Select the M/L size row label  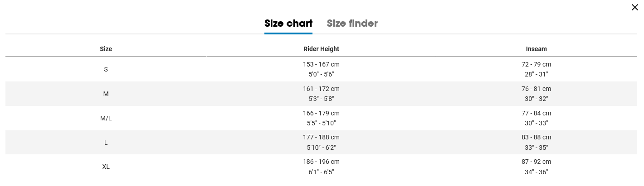click(x=106, y=118)
